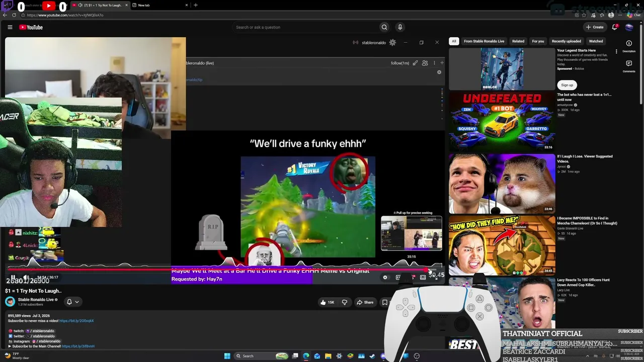The height and width of the screenshot is (362, 644).
Task: Open the bit.ly/2O0xqkX subscribe link
Action: tap(76, 321)
